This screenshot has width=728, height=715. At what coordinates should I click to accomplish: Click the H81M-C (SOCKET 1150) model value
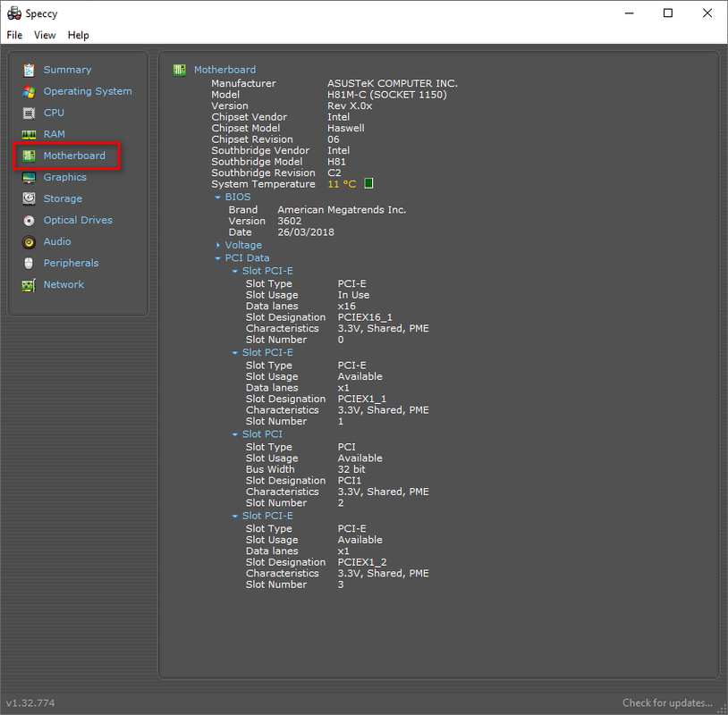(386, 95)
